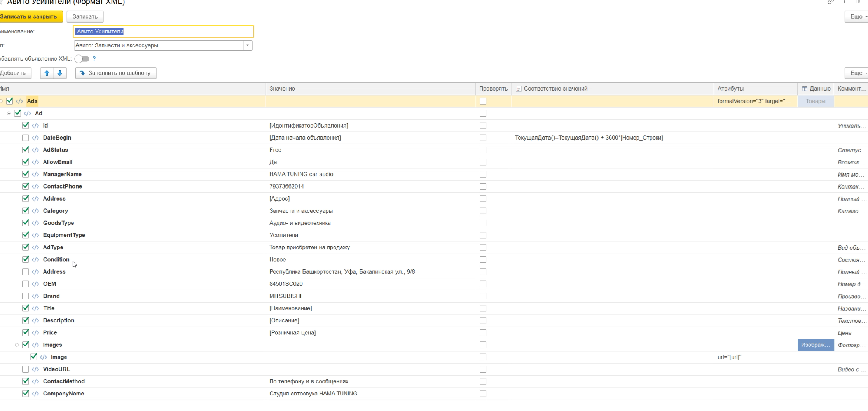This screenshot has width=868, height=411.
Task: Select the 79373662014 phone value cell
Action: point(371,186)
